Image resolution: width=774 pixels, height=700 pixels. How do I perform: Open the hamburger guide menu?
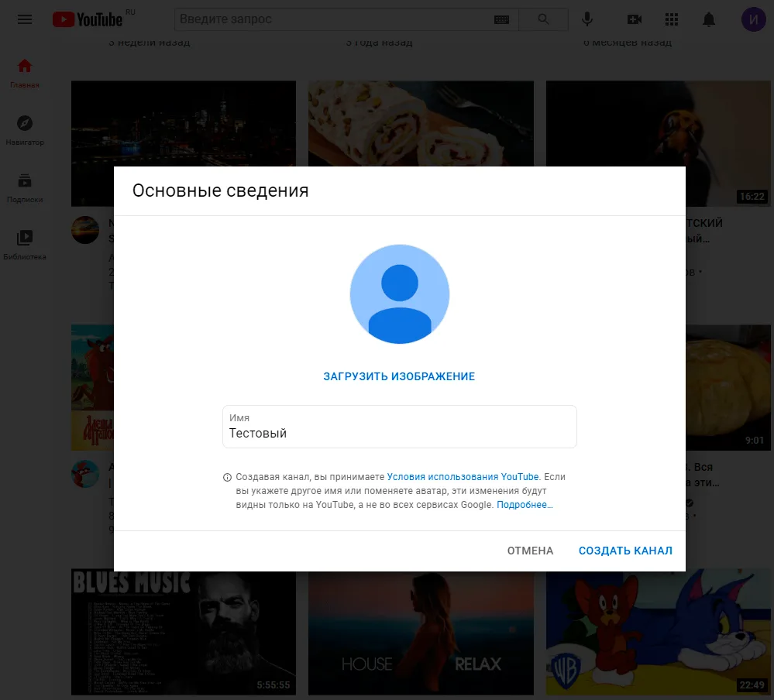click(25, 19)
